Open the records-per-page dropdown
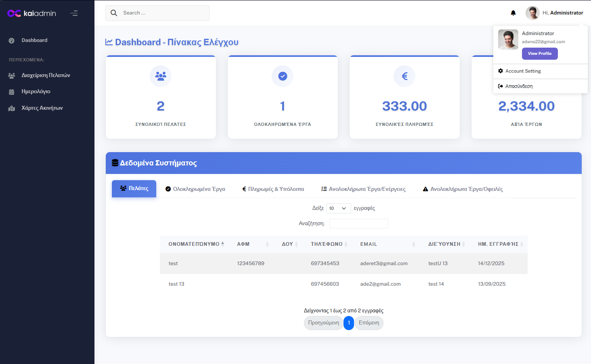The width and height of the screenshot is (591, 364). point(338,208)
